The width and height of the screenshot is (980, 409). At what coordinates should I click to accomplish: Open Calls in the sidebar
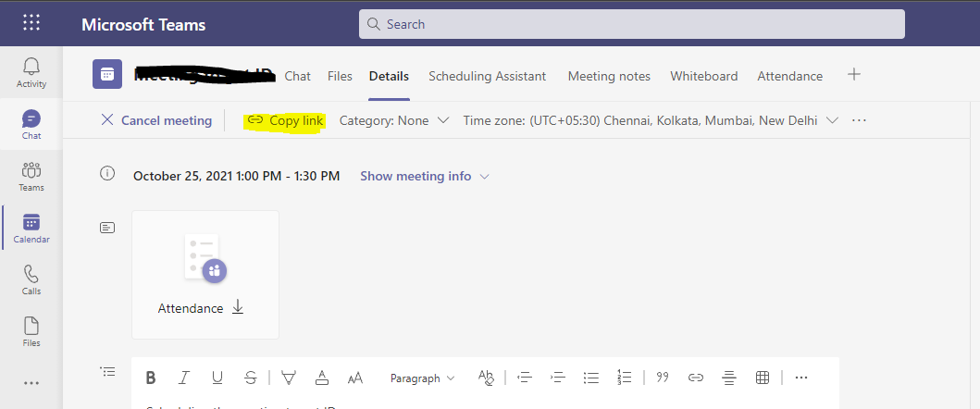[x=31, y=280]
